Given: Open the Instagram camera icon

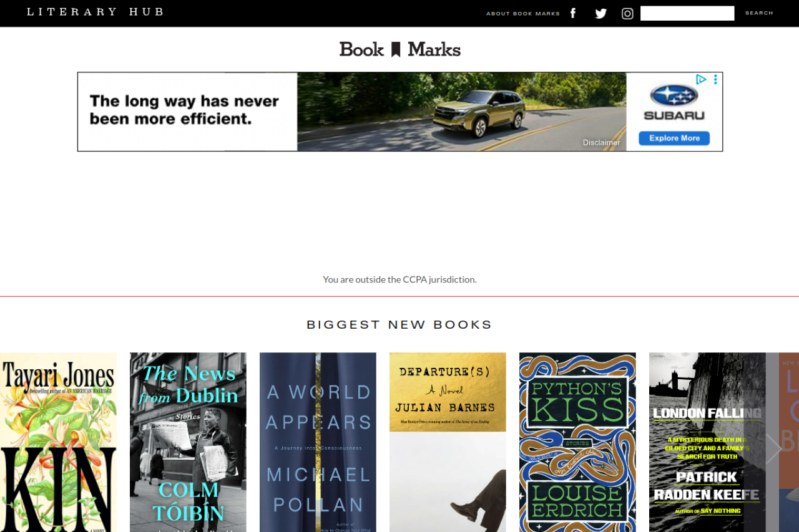Looking at the screenshot, I should tap(627, 13).
